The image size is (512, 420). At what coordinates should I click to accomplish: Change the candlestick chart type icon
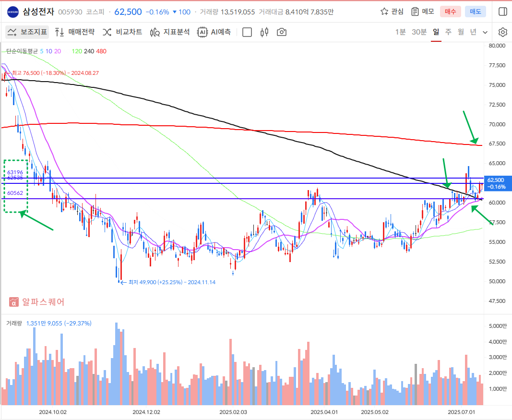264,32
